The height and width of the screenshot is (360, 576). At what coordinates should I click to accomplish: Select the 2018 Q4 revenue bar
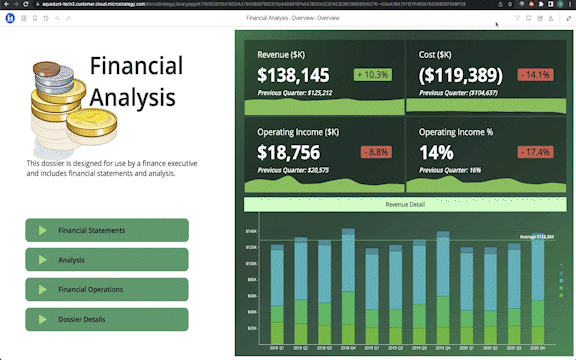point(348,286)
